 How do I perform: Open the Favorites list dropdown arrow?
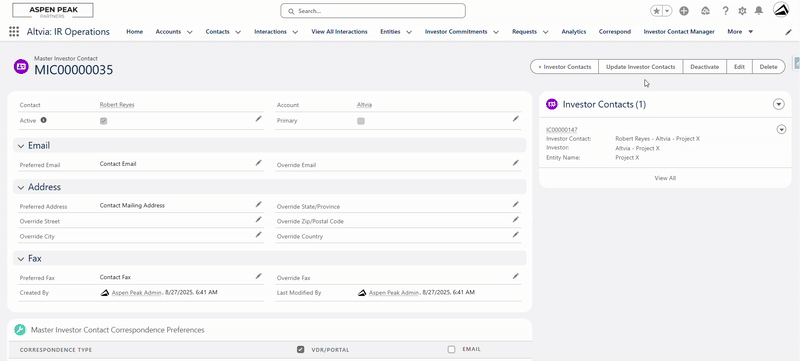(667, 11)
